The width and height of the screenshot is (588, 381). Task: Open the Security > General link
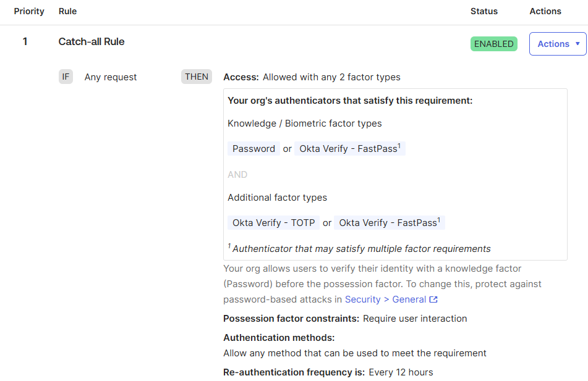point(385,299)
